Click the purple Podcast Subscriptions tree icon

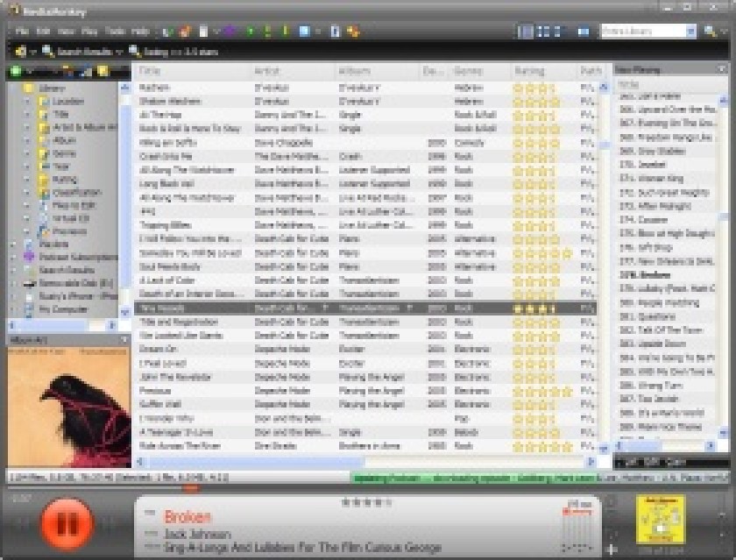pos(29,257)
